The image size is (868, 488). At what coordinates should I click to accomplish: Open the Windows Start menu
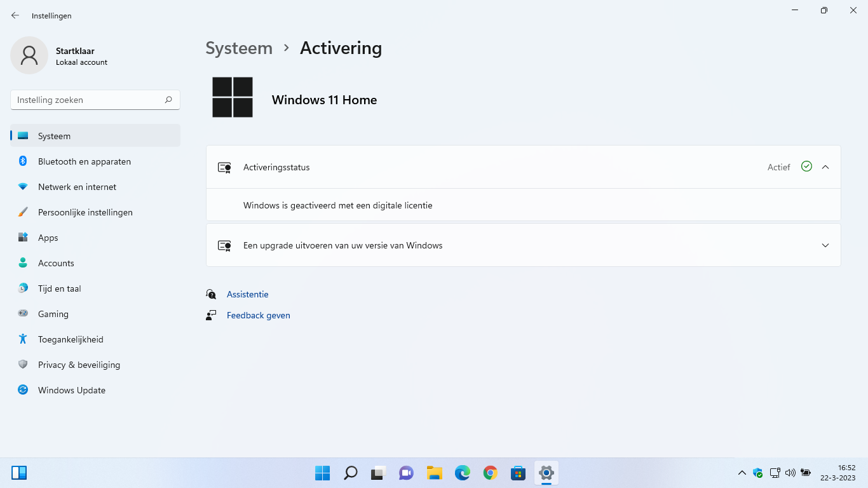[x=323, y=473]
